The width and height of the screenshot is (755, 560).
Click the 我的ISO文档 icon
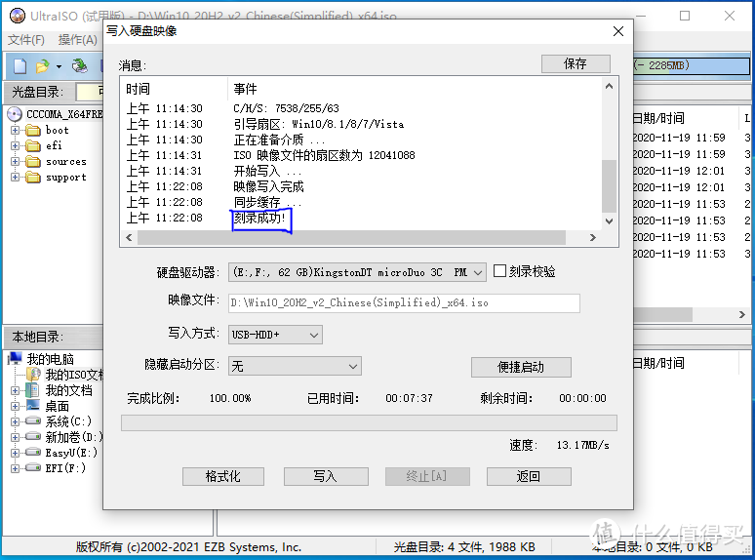[x=34, y=374]
